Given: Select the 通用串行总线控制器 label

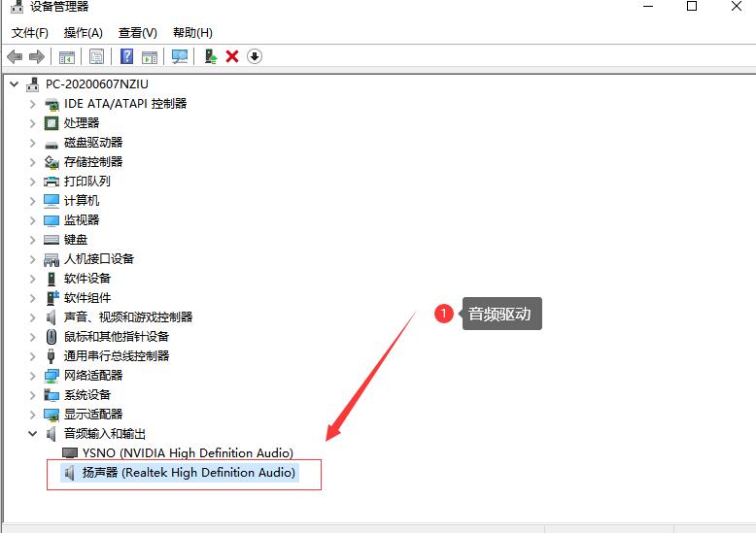Looking at the screenshot, I should click(117, 356).
